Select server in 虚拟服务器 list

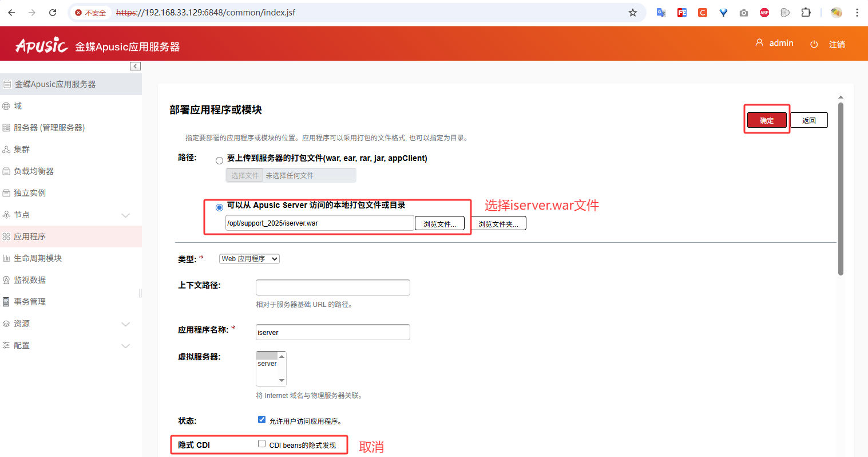coord(267,364)
